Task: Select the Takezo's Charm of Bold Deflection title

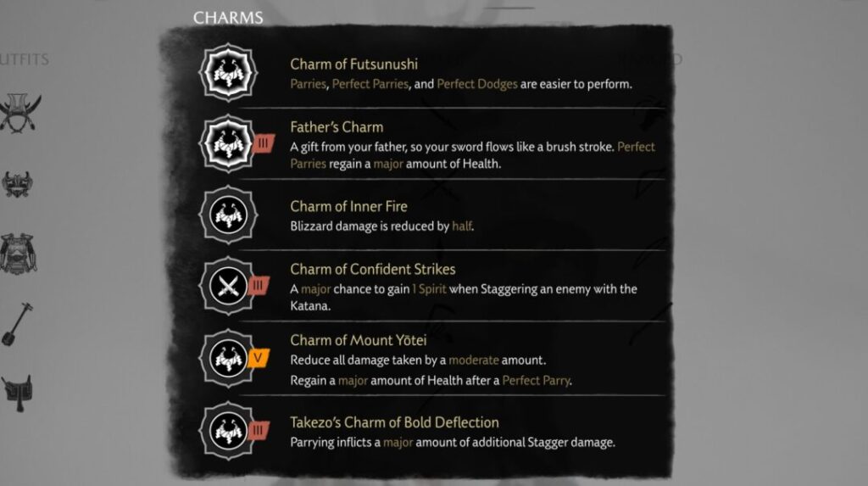Action: [394, 422]
